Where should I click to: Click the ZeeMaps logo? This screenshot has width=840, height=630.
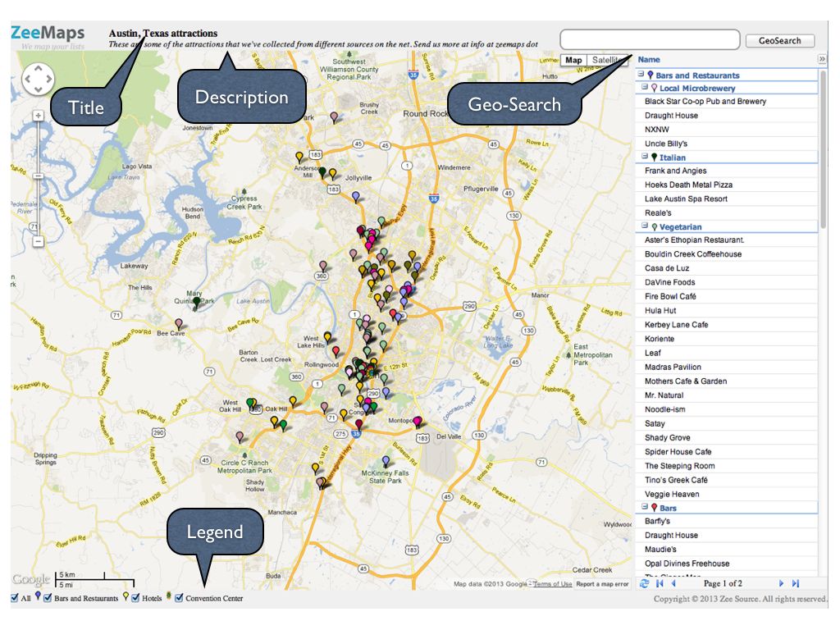click(48, 33)
